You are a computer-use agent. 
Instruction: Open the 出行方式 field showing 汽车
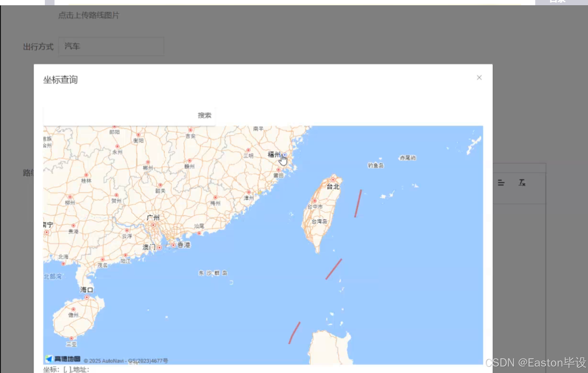pos(111,46)
